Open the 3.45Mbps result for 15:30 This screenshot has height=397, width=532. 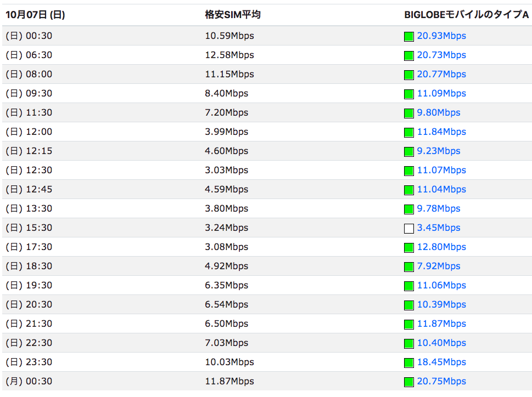click(x=439, y=228)
